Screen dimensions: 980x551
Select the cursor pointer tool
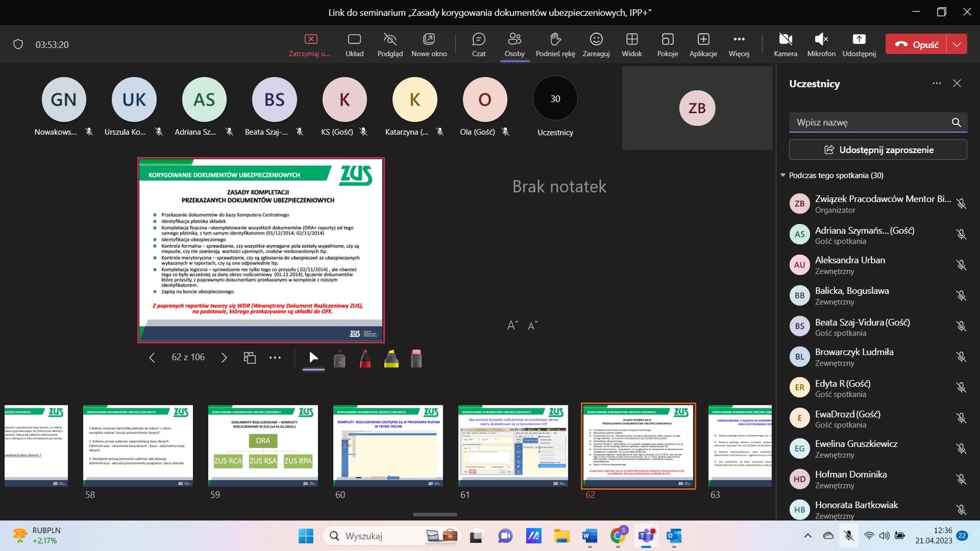[x=314, y=358]
